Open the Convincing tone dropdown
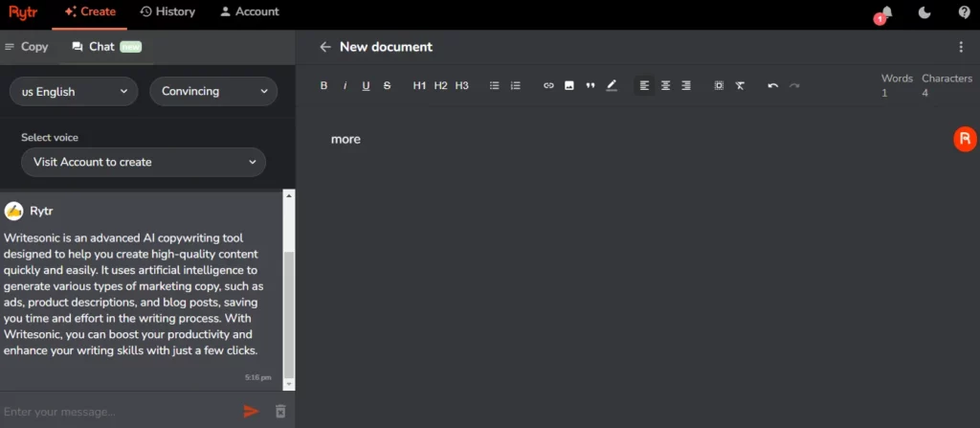The image size is (980, 428). [x=213, y=91]
